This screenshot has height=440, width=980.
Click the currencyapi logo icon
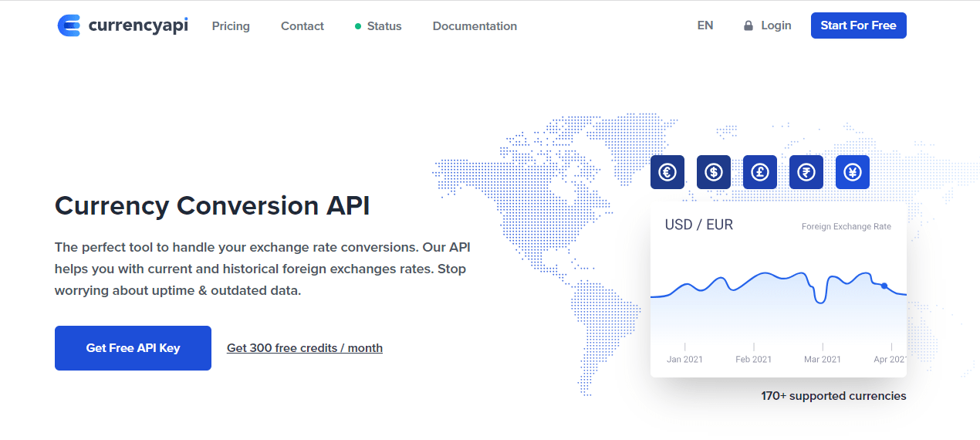(69, 25)
